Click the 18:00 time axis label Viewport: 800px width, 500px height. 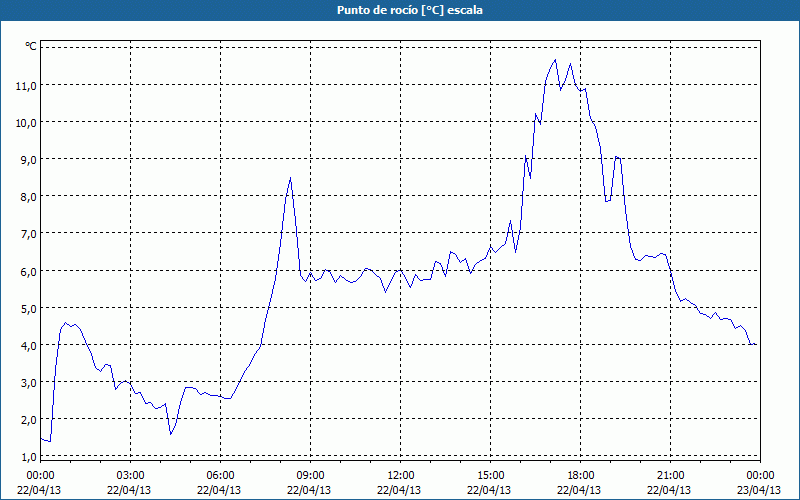581,476
